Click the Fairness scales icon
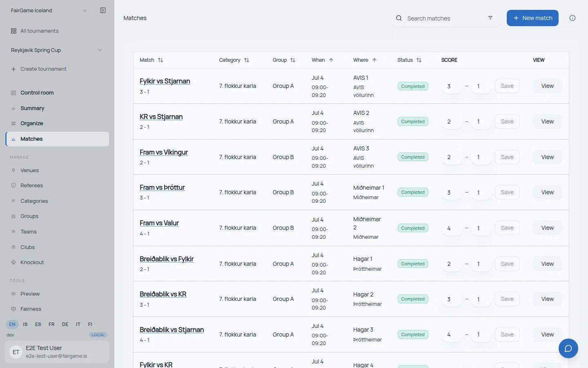 coord(13,309)
